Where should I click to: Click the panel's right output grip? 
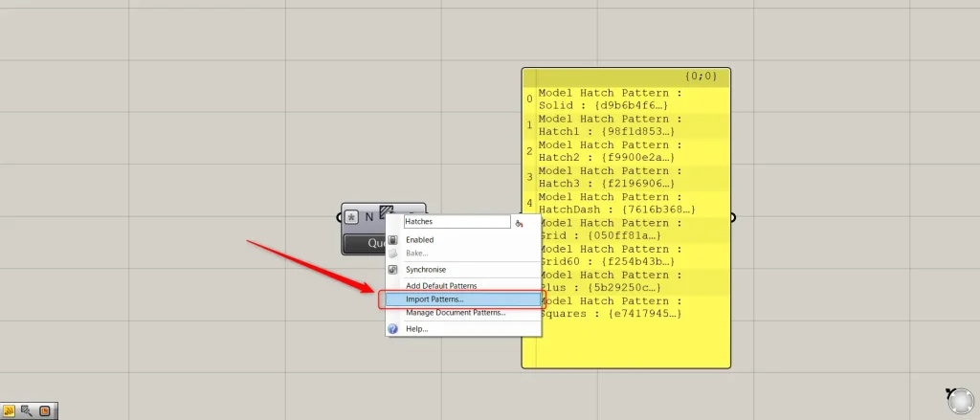coord(733,217)
